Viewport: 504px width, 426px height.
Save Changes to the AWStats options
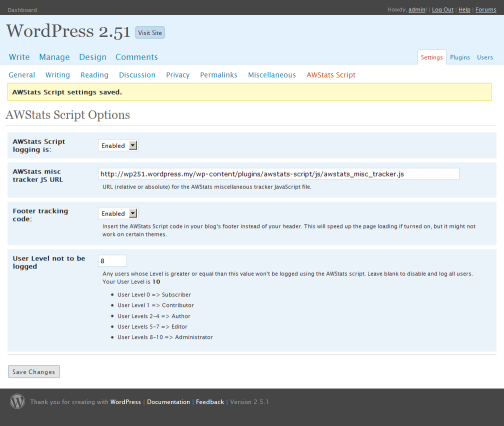tap(34, 372)
